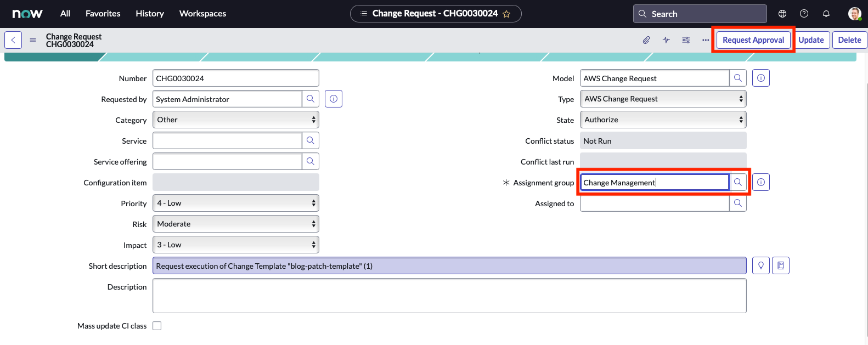Screen dimensions: 868x345
Task: Open the help question mark icon
Action: point(804,14)
